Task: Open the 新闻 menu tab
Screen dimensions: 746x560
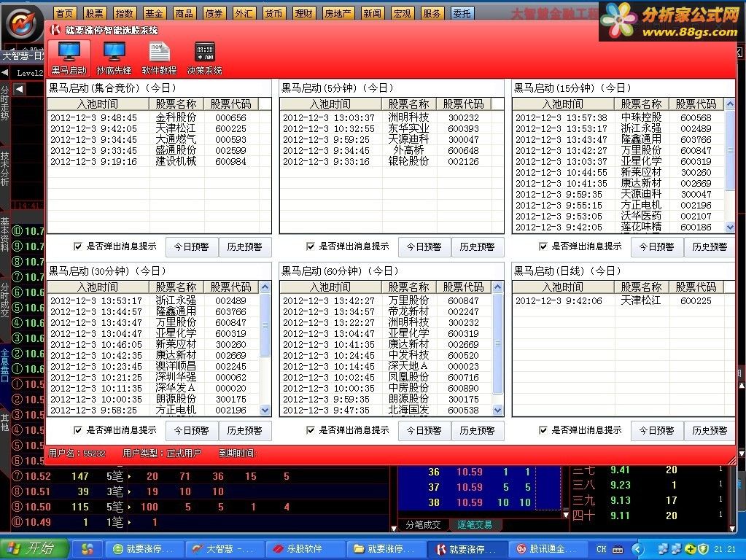Action: tap(372, 13)
